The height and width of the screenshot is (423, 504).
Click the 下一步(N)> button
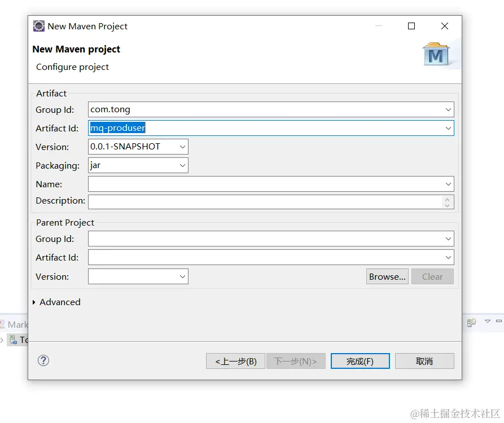(296, 361)
